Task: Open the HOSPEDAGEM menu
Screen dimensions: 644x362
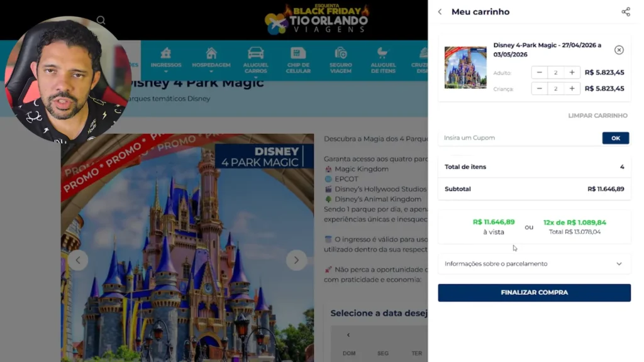Action: pos(211,60)
